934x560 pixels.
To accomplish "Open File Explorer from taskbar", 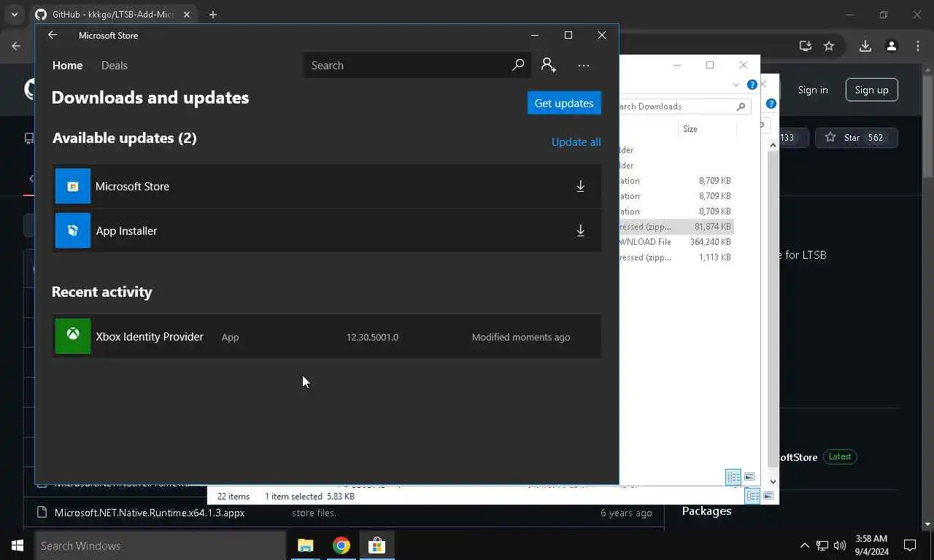I will pos(305,545).
